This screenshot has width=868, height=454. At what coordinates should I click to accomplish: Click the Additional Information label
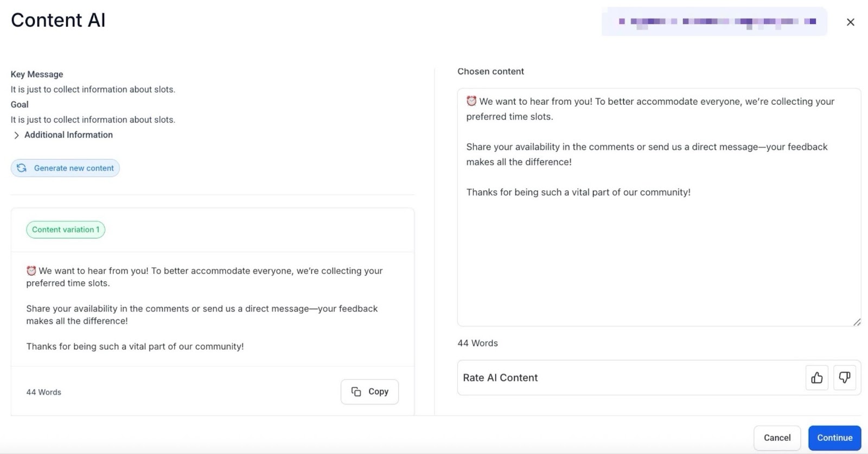[x=68, y=135]
